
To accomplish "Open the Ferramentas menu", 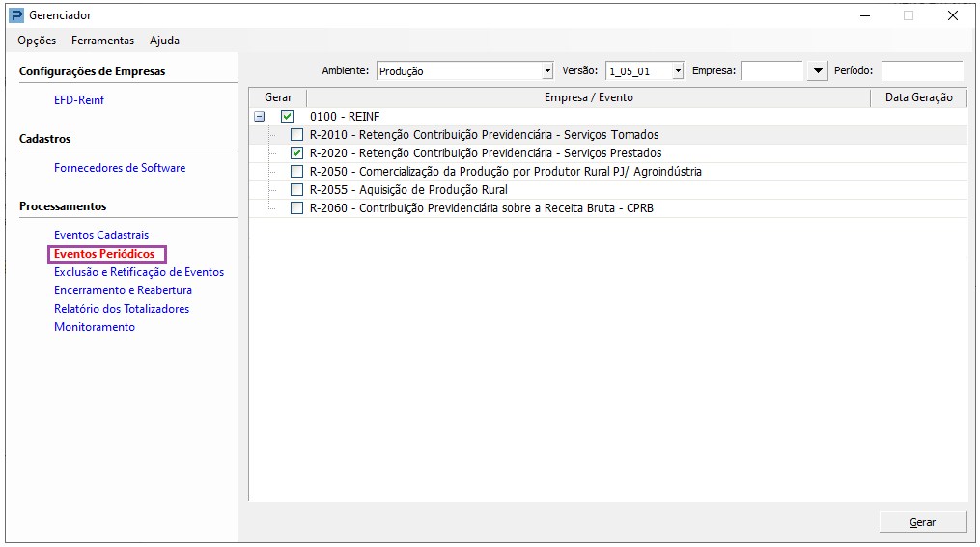I will [102, 41].
